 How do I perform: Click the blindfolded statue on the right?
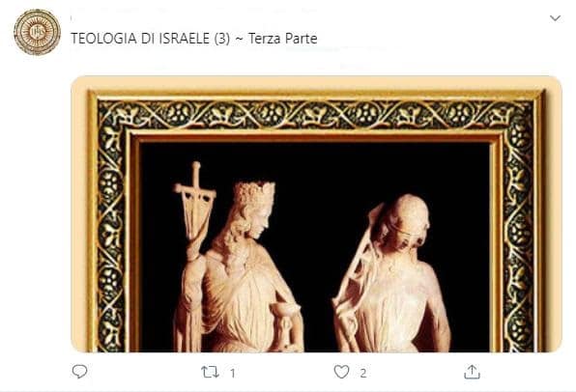[x=392, y=273]
